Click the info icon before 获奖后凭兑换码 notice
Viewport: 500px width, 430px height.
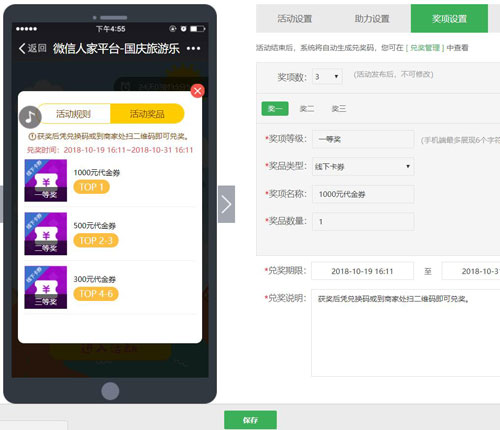click(x=32, y=136)
